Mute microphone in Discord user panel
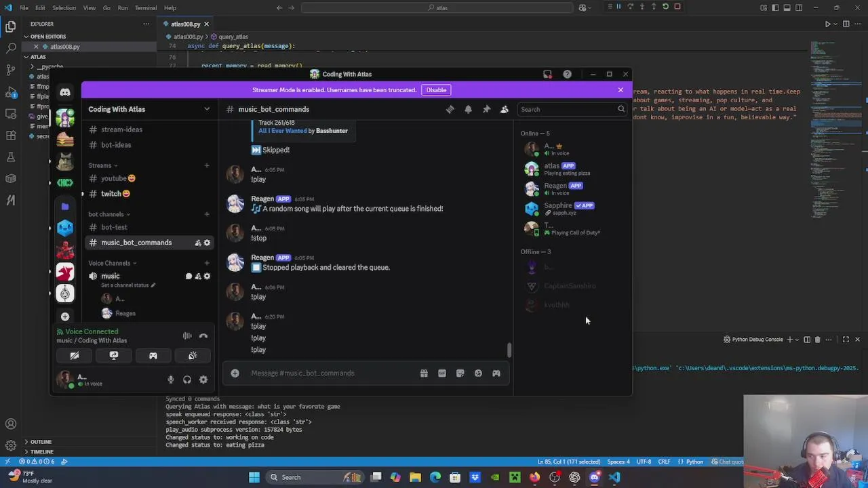This screenshot has width=868, height=488. 171,380
